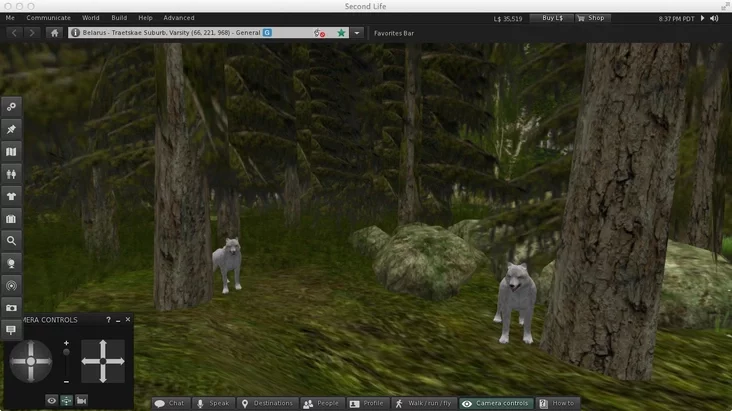This screenshot has width=732, height=411.
Task: Teleport home with the Home icon
Action: pos(55,33)
